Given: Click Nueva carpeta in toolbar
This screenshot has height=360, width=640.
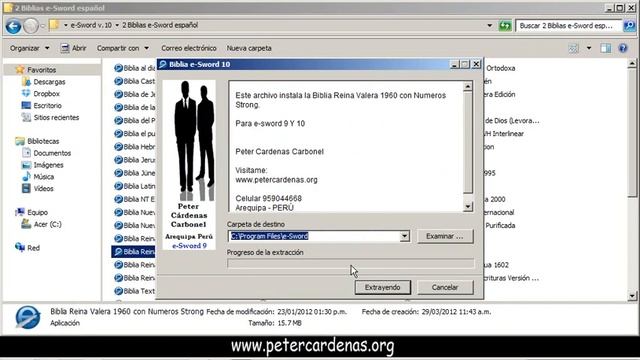Looking at the screenshot, I should 249,48.
